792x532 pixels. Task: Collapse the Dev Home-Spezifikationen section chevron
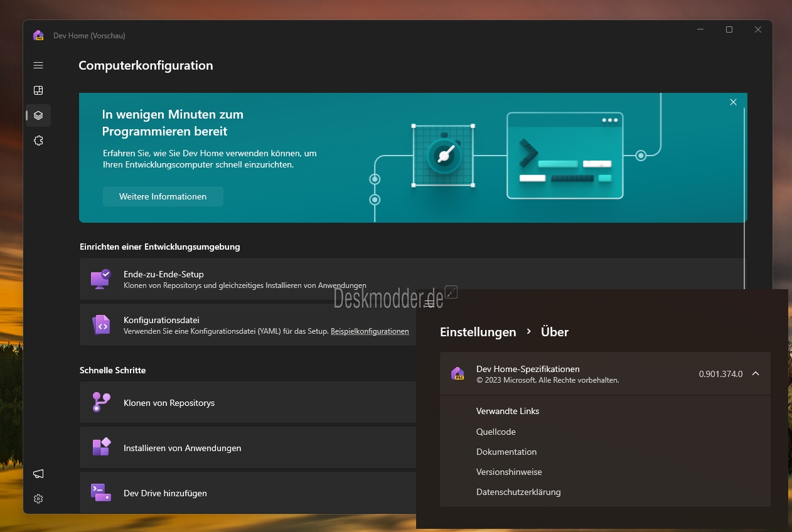coord(756,374)
